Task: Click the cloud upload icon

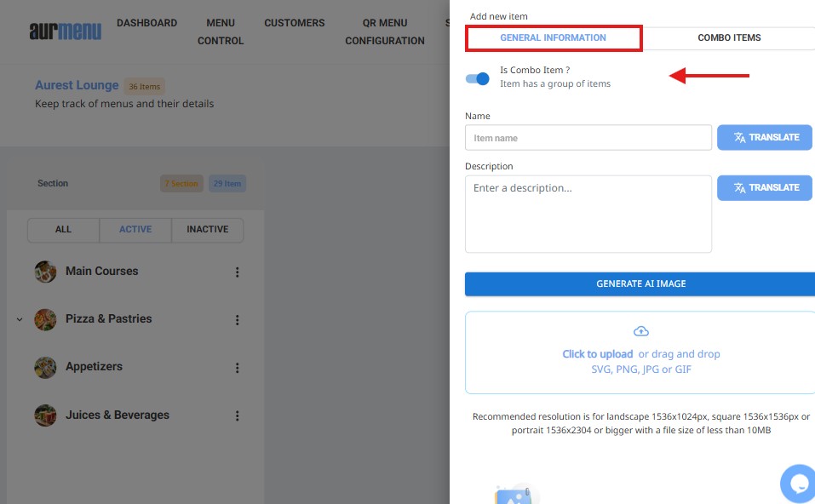Action: pyautogui.click(x=641, y=331)
